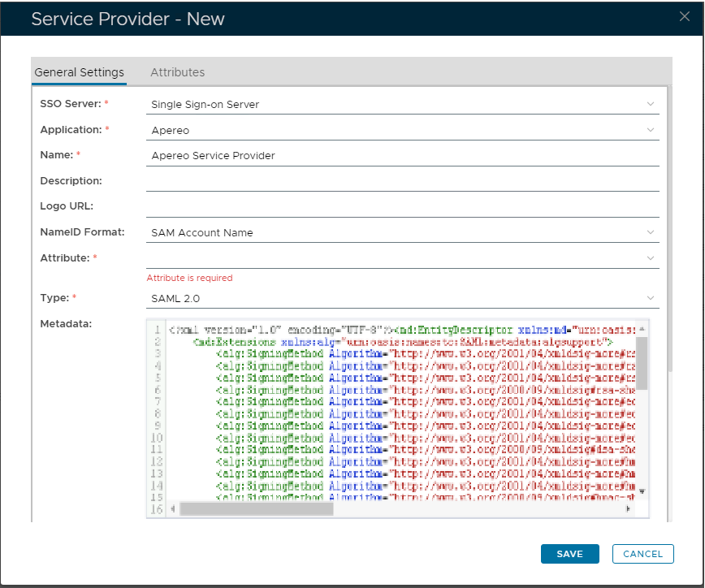Click the Metadata horizontal scroll-left arrow
Viewport: 705px width, 588px height.
pyautogui.click(x=173, y=508)
